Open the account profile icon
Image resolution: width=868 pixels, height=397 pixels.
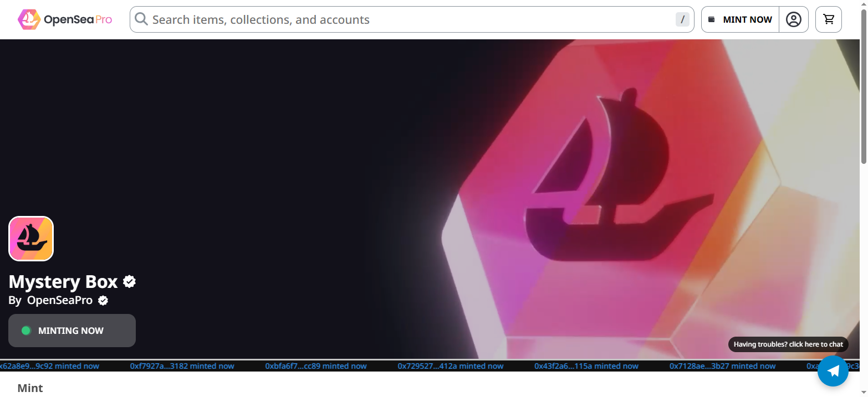point(794,19)
